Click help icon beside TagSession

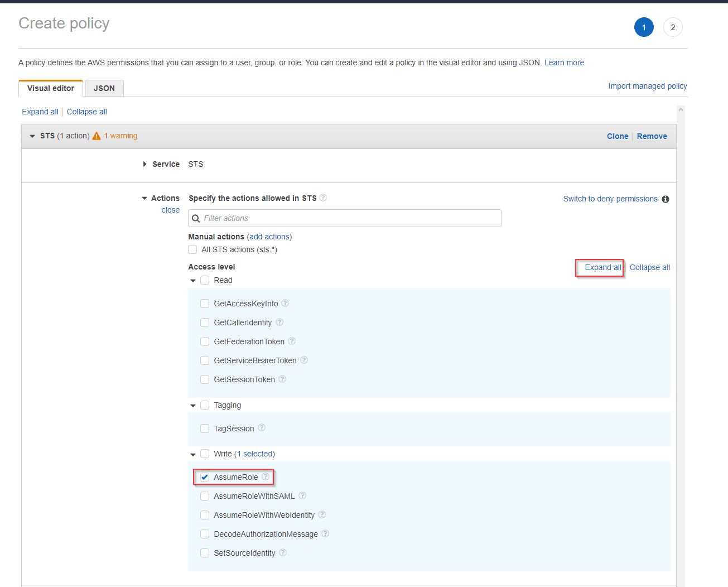click(262, 428)
